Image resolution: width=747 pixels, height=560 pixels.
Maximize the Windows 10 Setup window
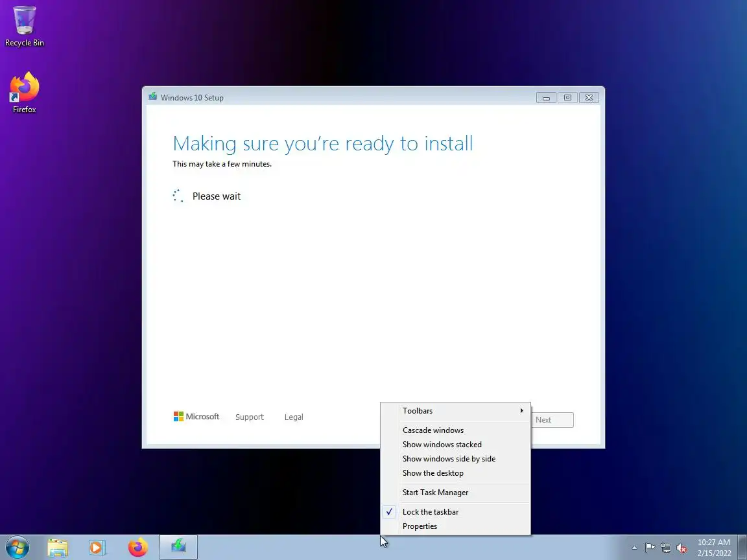point(567,98)
